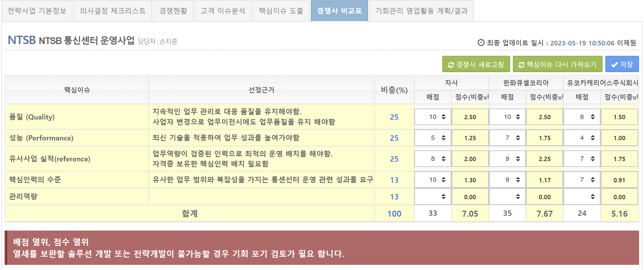The width and height of the screenshot is (644, 270).
Task: Click the 담당자:손지훈 label
Action: (158, 41)
